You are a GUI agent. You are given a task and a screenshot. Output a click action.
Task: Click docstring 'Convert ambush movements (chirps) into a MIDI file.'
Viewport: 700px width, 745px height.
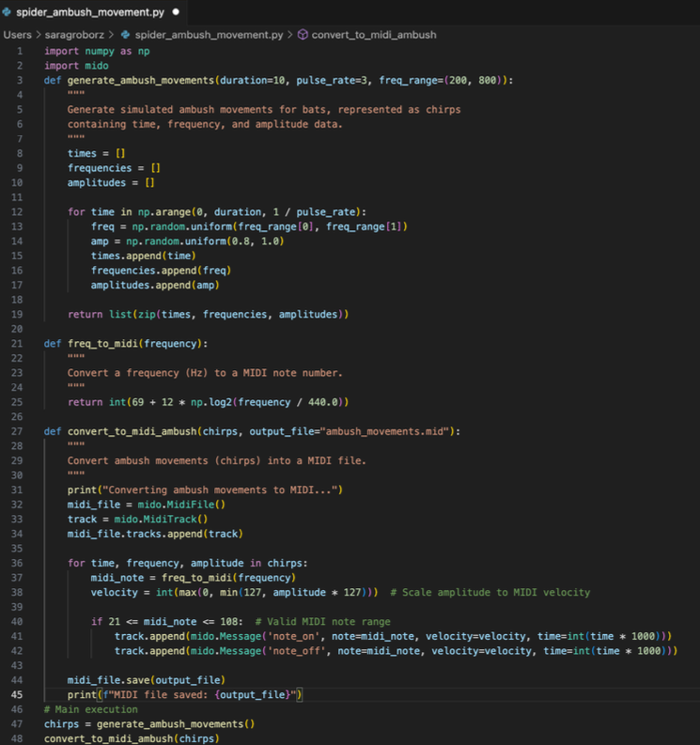pyautogui.click(x=217, y=461)
